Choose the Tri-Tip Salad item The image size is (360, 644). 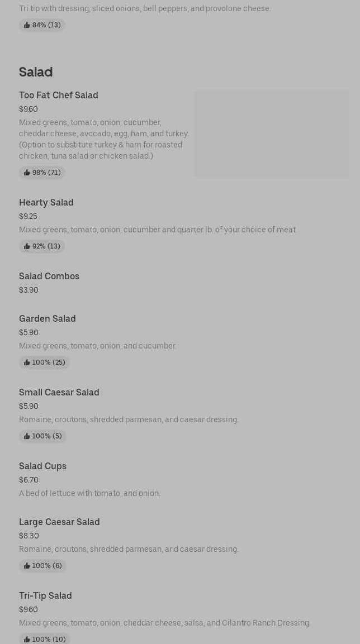coord(45,596)
